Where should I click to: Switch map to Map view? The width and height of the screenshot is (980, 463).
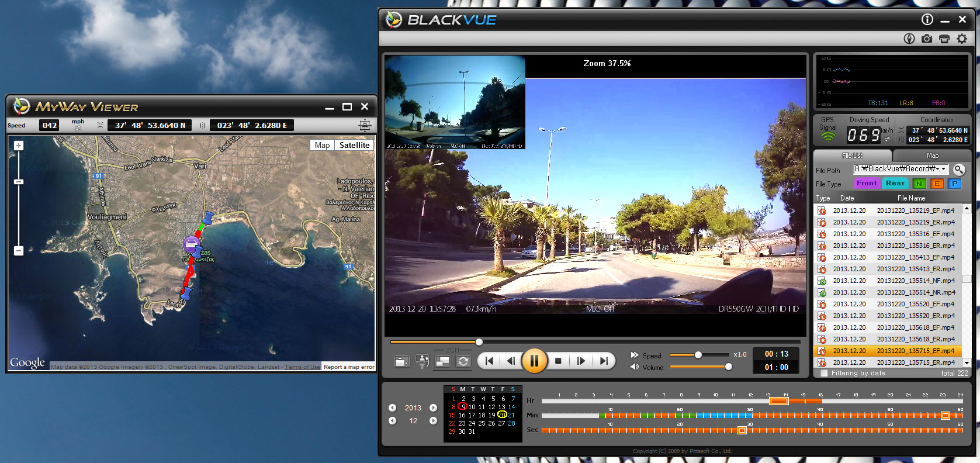point(322,145)
